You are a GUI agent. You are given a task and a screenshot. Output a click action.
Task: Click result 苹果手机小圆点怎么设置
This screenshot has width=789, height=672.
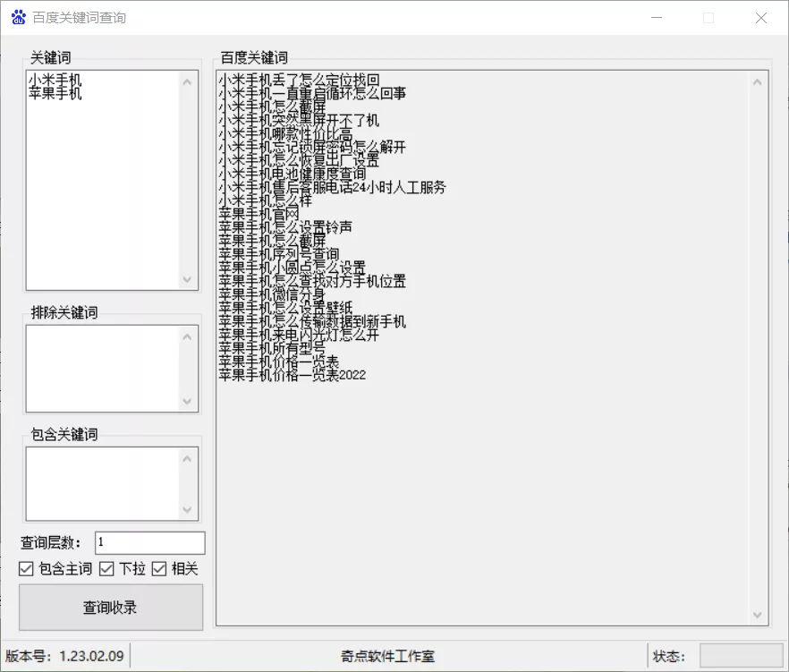coord(293,268)
